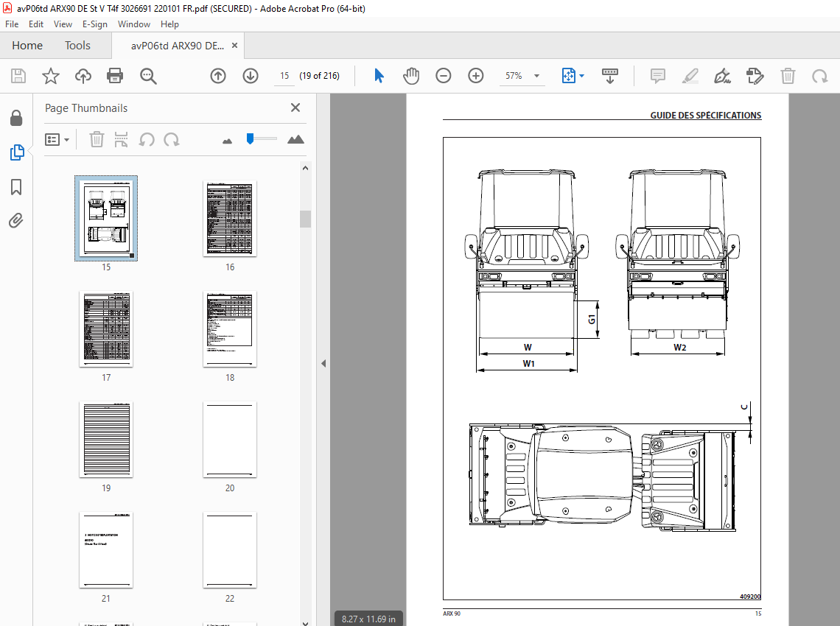
Task: Click the page size 8.27 x 11.69 in label
Action: (x=368, y=619)
